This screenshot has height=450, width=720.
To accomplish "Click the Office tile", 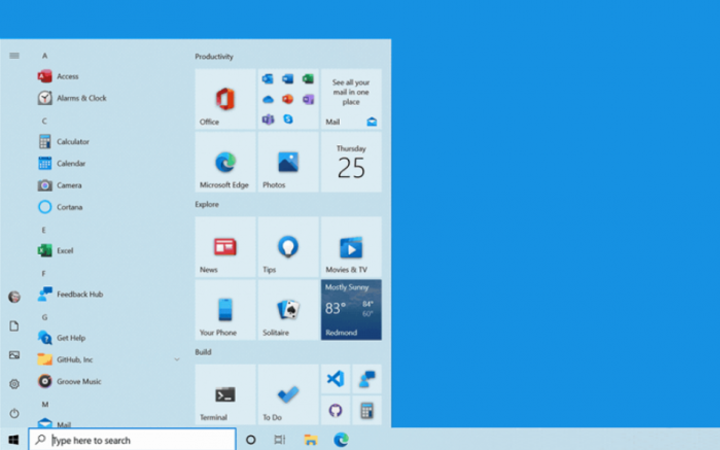I will pos(225,99).
